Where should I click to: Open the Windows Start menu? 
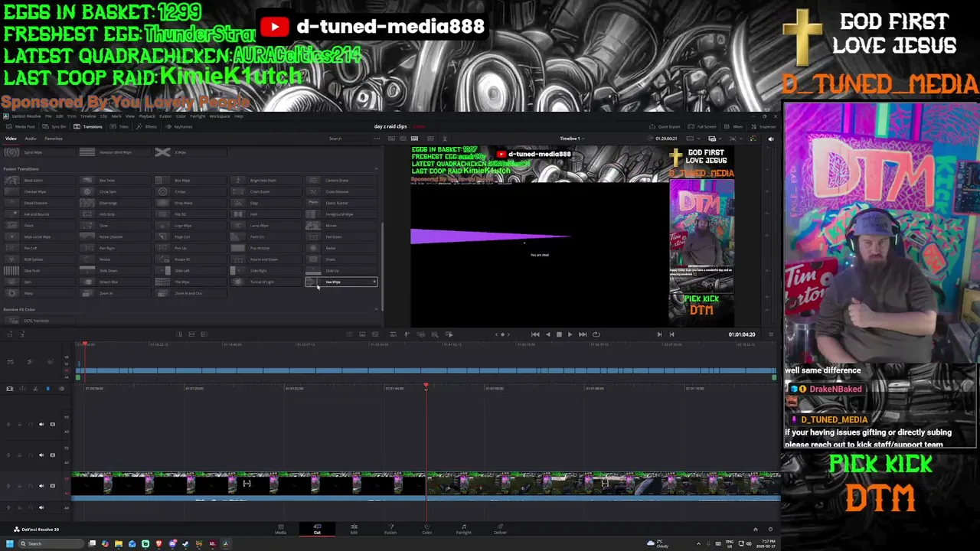(x=9, y=543)
